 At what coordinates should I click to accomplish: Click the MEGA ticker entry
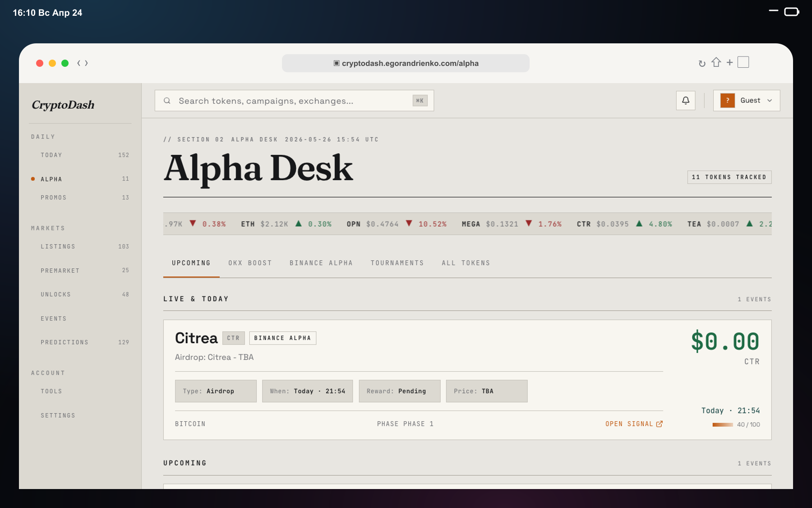[512, 224]
